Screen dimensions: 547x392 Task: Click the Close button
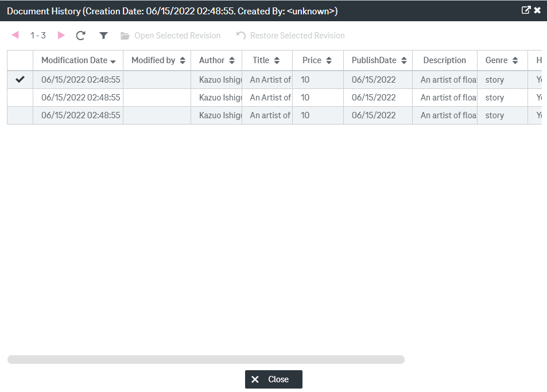coord(273,379)
